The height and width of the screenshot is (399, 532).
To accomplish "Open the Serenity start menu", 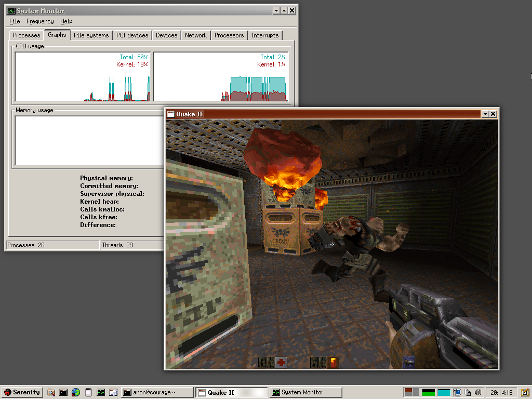I will [22, 392].
